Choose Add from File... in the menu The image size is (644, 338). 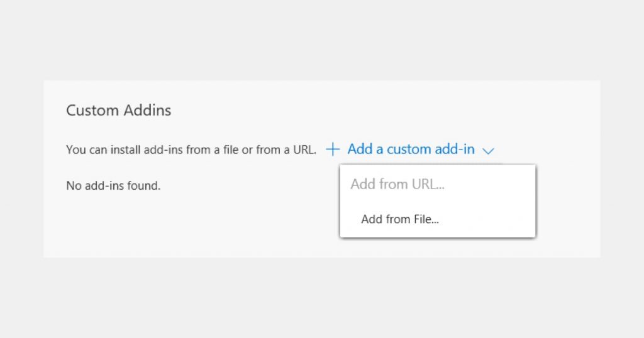400,219
